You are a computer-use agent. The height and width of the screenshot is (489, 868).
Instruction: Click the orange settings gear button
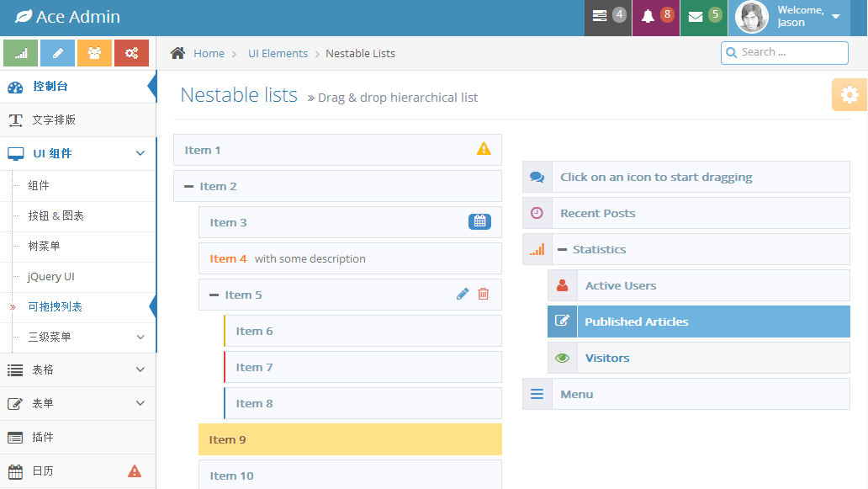click(849, 95)
